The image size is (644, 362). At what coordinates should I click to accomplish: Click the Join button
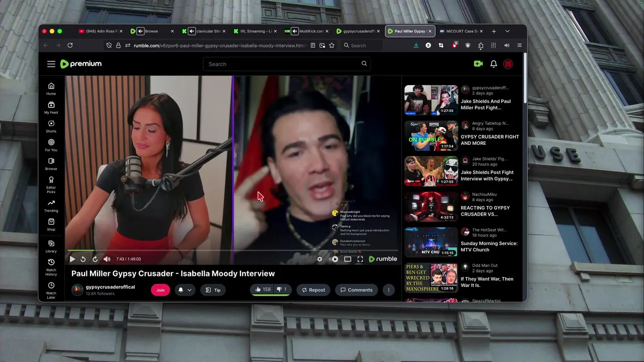[x=160, y=290]
